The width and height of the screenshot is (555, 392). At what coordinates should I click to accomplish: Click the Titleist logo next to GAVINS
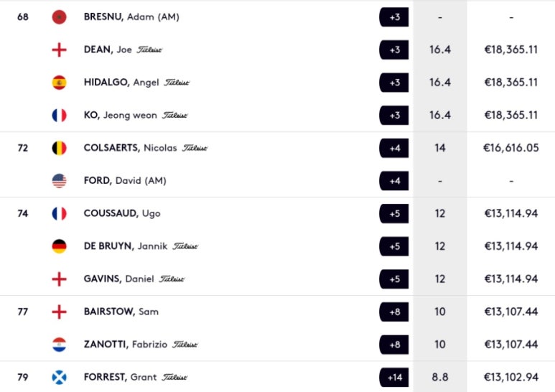coord(172,279)
